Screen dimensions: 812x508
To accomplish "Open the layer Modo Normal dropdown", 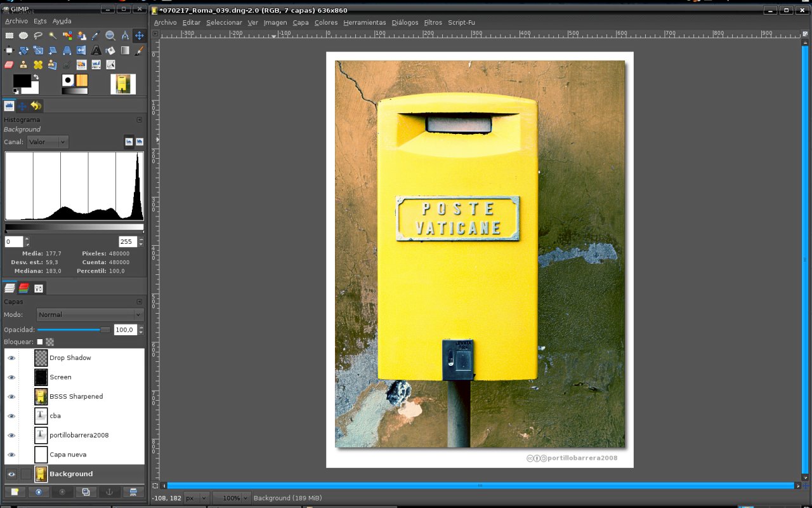I will pos(89,314).
